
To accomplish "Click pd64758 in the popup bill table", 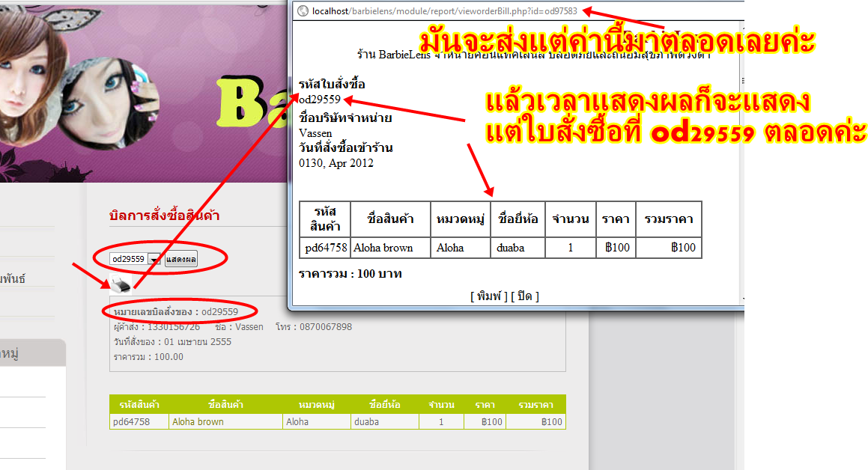I will tap(326, 248).
